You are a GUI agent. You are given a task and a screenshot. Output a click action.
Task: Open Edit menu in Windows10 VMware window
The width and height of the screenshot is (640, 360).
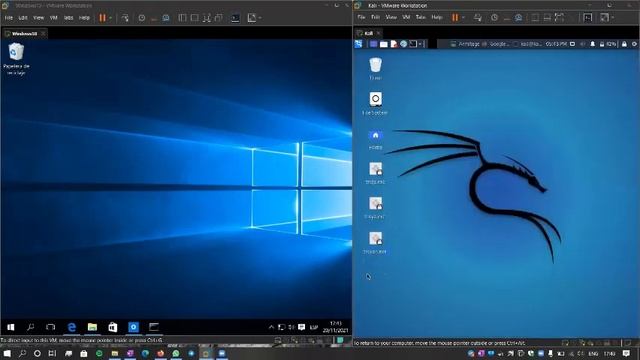23,18
